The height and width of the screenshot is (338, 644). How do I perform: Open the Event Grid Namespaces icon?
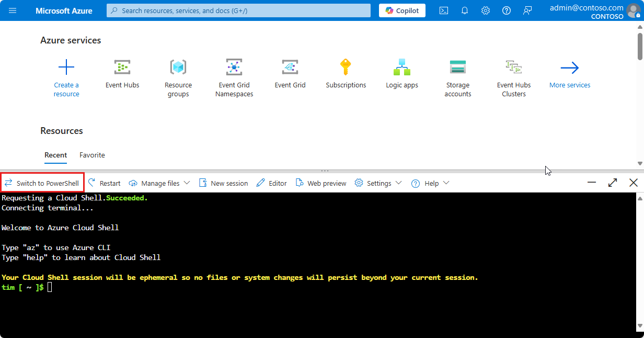coord(234,67)
